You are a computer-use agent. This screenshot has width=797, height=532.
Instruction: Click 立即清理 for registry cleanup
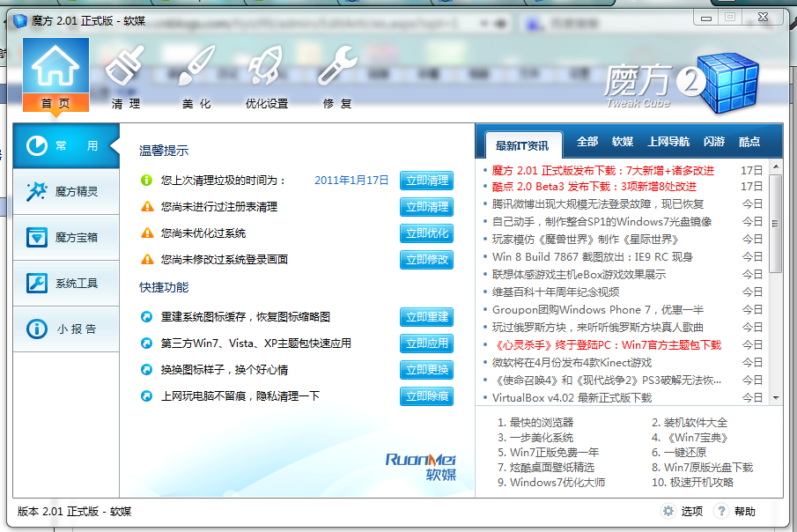coord(426,207)
